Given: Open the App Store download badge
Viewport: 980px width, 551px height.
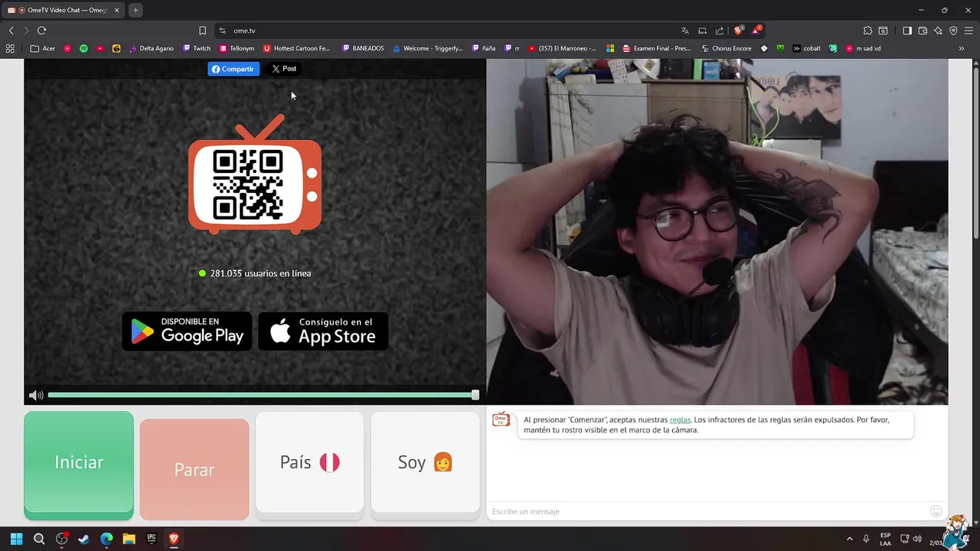Looking at the screenshot, I should (x=323, y=331).
